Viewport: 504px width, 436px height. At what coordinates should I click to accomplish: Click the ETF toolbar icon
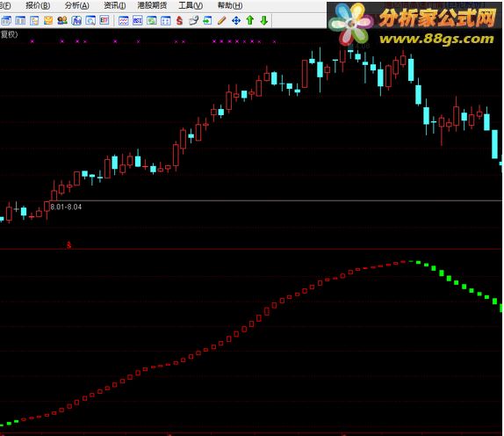pos(104,20)
